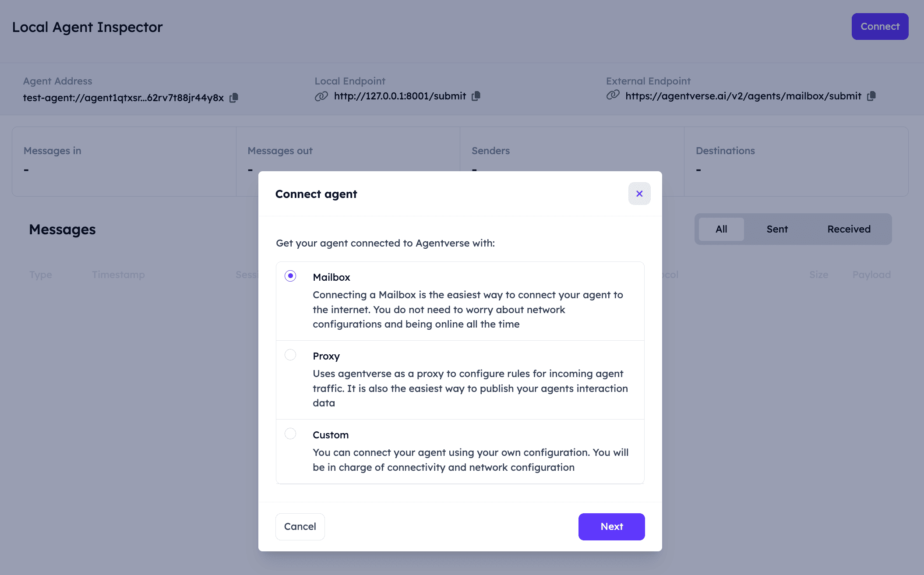Click the Mailbox option description text

[468, 310]
